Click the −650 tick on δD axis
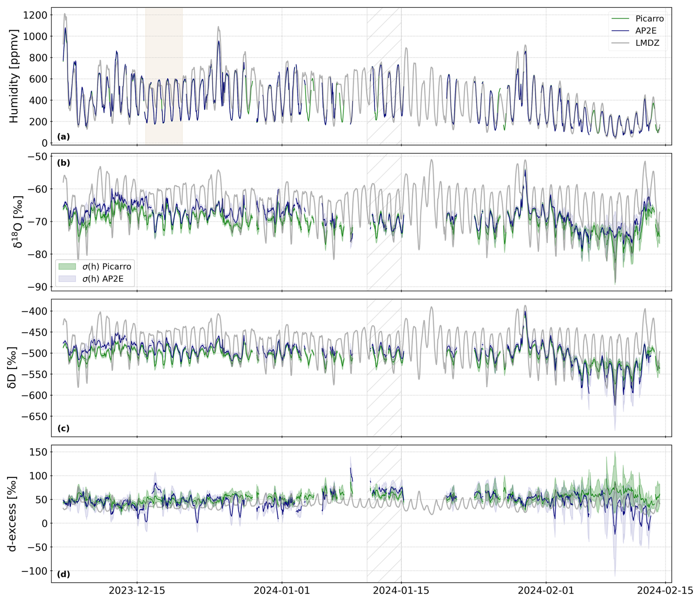 coord(34,417)
